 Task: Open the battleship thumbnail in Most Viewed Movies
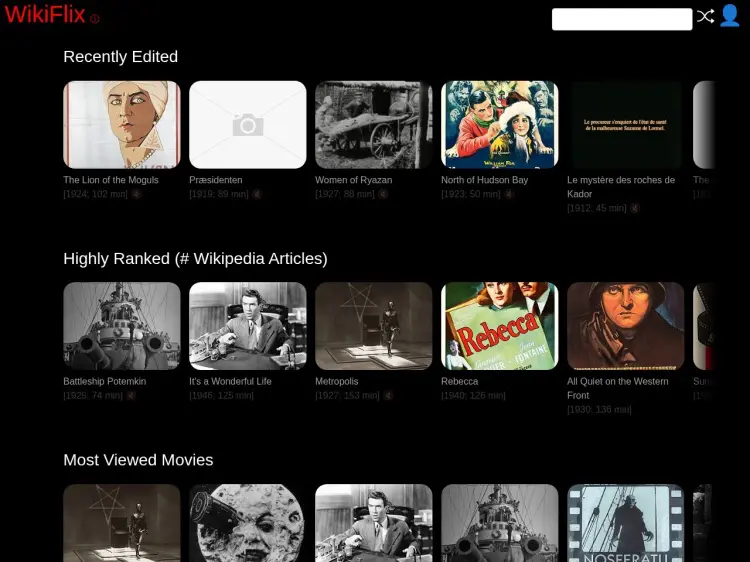coord(500,523)
